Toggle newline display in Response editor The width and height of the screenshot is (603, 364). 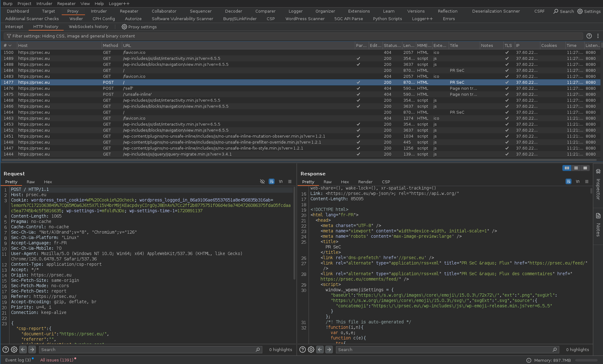(x=577, y=182)
